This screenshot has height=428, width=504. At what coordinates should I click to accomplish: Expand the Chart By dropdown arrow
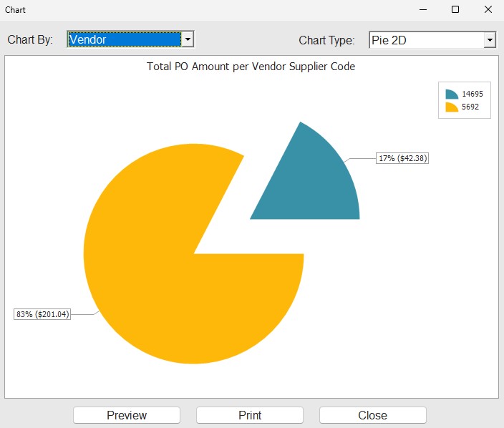click(188, 39)
